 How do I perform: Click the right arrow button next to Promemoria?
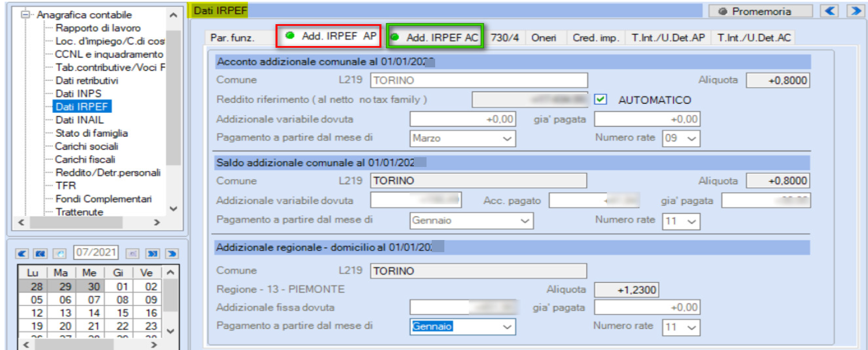(x=855, y=11)
